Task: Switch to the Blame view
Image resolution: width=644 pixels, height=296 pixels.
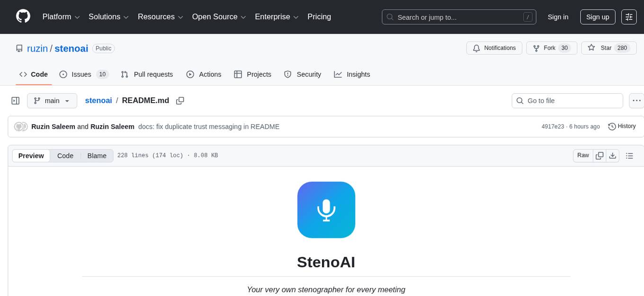Action: point(97,156)
